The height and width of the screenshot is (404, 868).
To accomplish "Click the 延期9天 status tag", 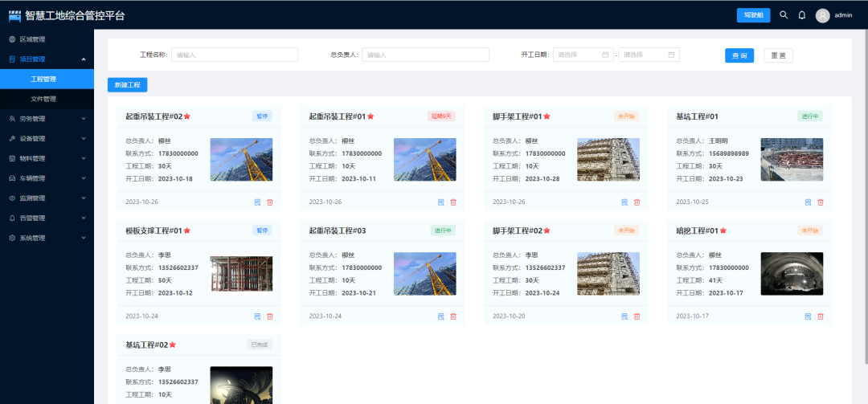I will (441, 116).
